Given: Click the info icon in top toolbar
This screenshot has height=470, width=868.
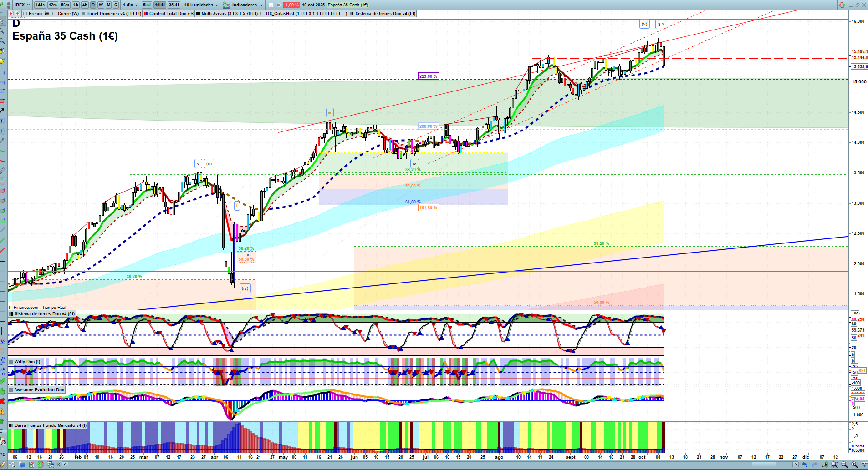Looking at the screenshot, I should tap(271, 5).
